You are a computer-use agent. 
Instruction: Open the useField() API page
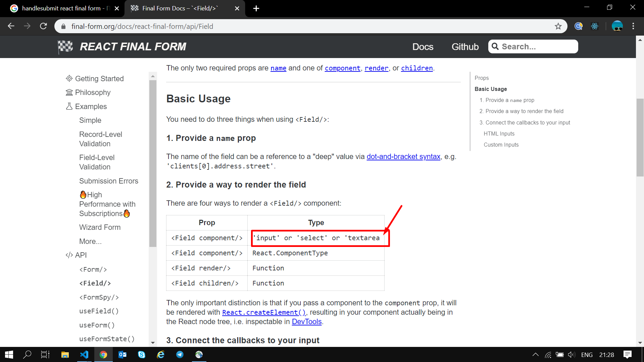(x=99, y=311)
